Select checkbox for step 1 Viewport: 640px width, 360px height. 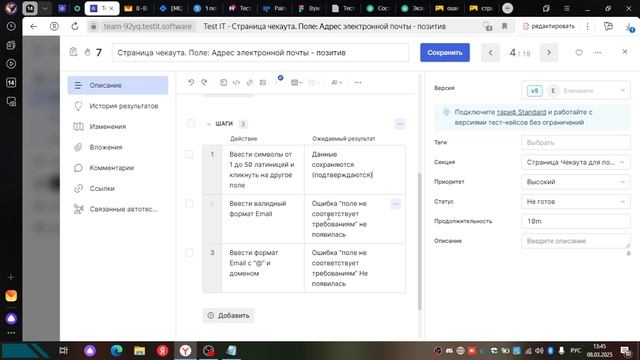click(189, 154)
